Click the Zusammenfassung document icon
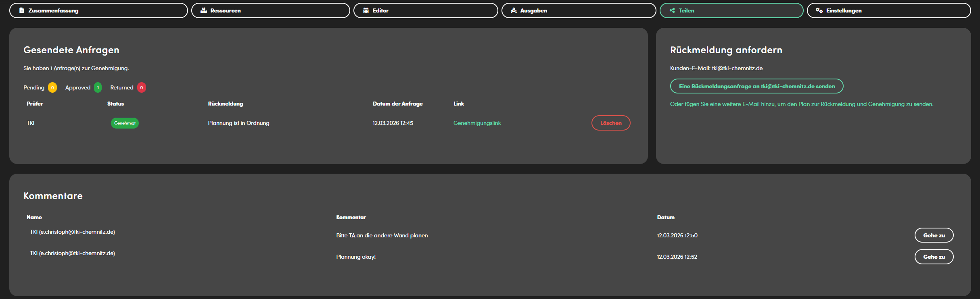 [x=22, y=10]
